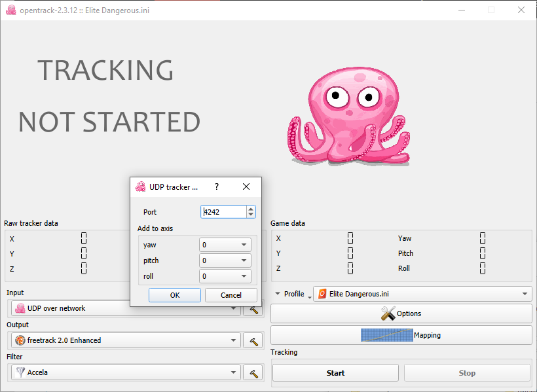This screenshot has height=392, width=537.
Task: Click Input settings hammer icon
Action: pos(253,310)
